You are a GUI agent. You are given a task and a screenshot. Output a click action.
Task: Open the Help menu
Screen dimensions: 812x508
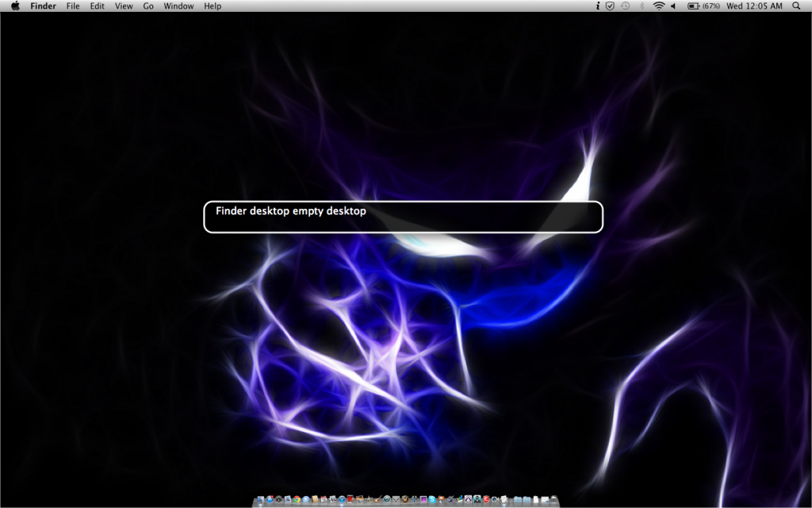[x=213, y=6]
